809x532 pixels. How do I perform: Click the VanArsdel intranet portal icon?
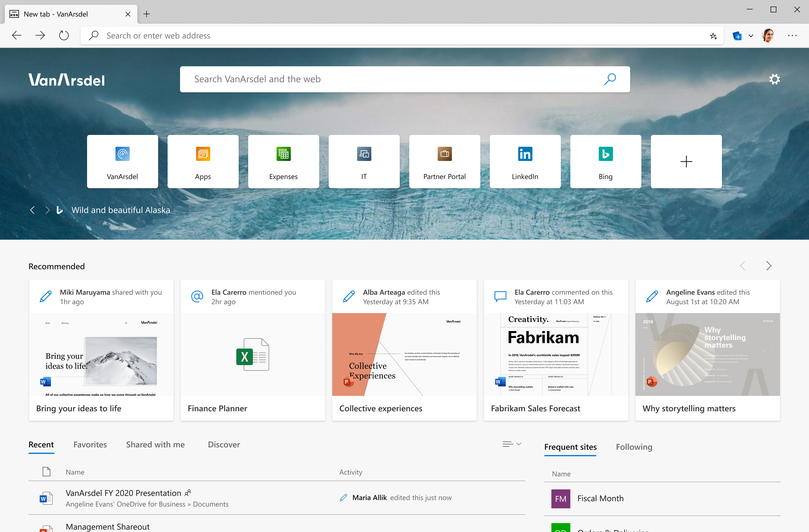point(122,161)
